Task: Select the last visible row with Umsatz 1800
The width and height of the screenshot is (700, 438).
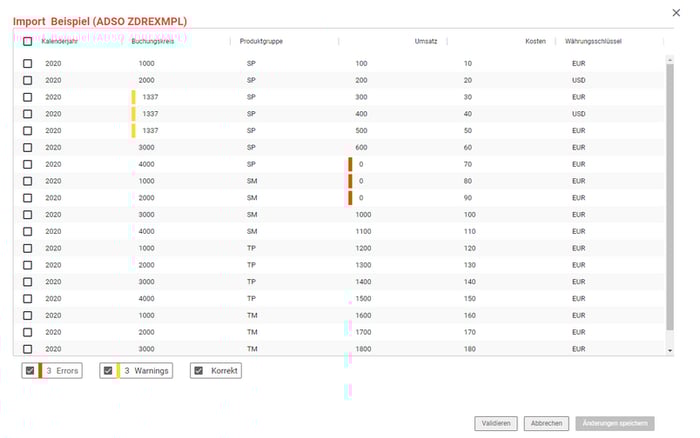Action: 28,349
